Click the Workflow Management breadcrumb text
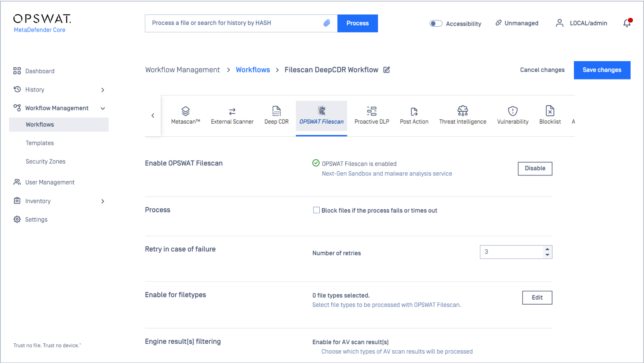The height and width of the screenshot is (363, 644). coord(182,70)
